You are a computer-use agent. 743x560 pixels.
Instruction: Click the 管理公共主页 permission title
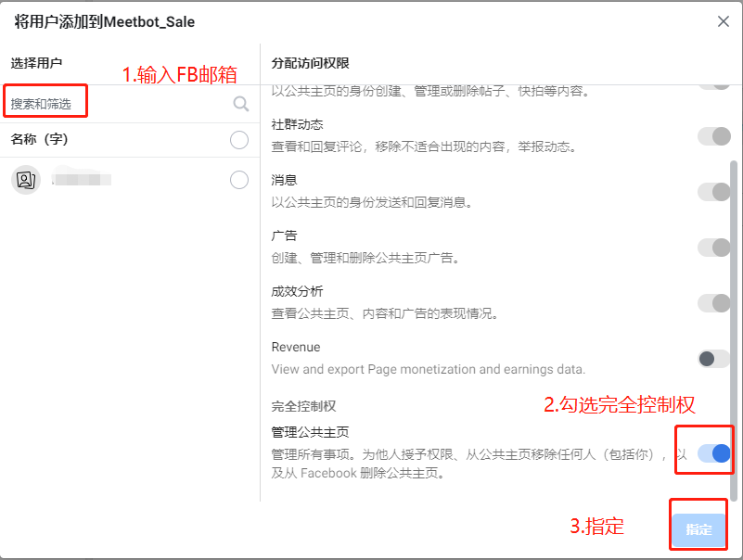pyautogui.click(x=311, y=432)
